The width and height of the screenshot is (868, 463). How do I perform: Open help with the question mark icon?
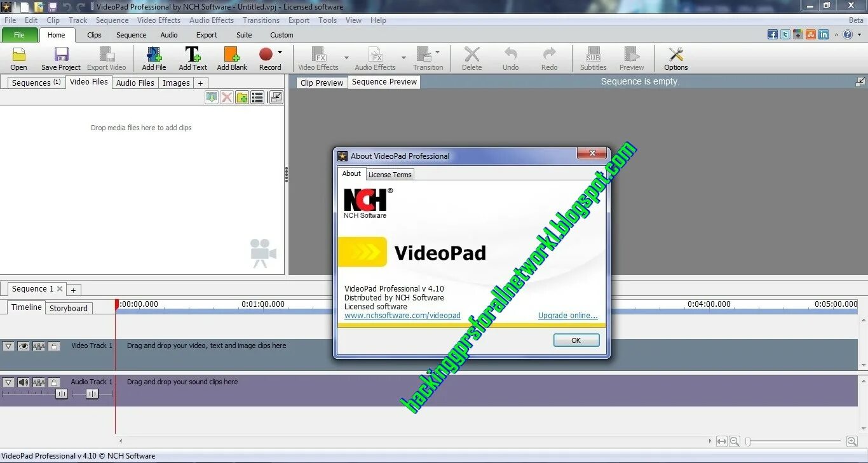click(848, 35)
